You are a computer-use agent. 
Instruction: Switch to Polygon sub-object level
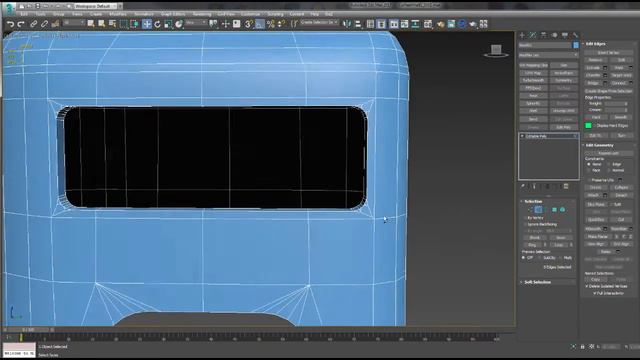pyautogui.click(x=554, y=210)
